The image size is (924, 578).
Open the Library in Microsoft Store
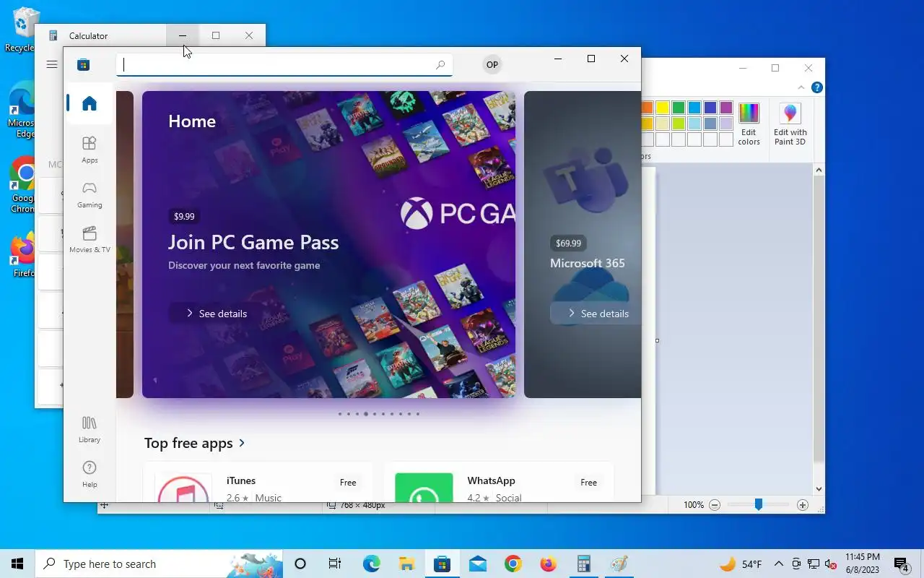point(90,429)
